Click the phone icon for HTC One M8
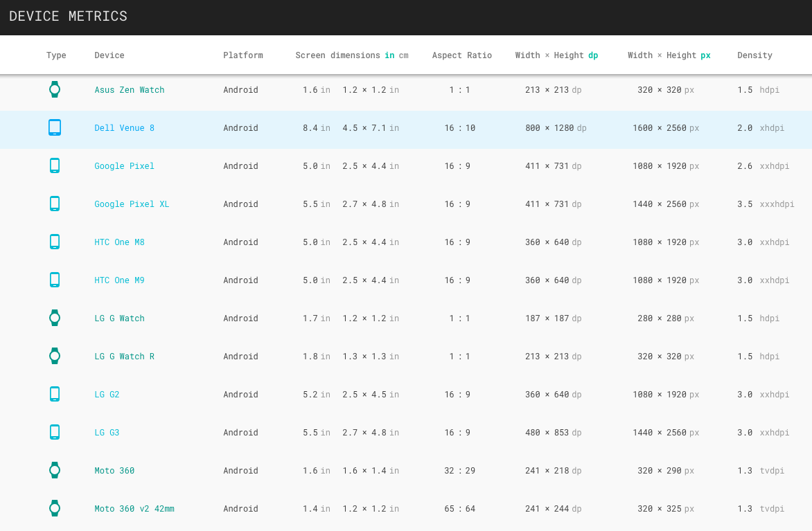This screenshot has height=531, width=812. (54, 242)
